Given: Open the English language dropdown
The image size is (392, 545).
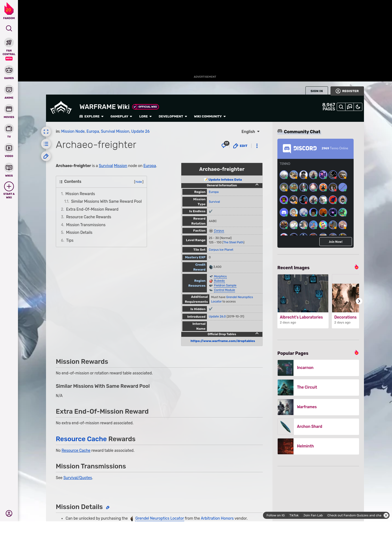Looking at the screenshot, I should 250,132.
